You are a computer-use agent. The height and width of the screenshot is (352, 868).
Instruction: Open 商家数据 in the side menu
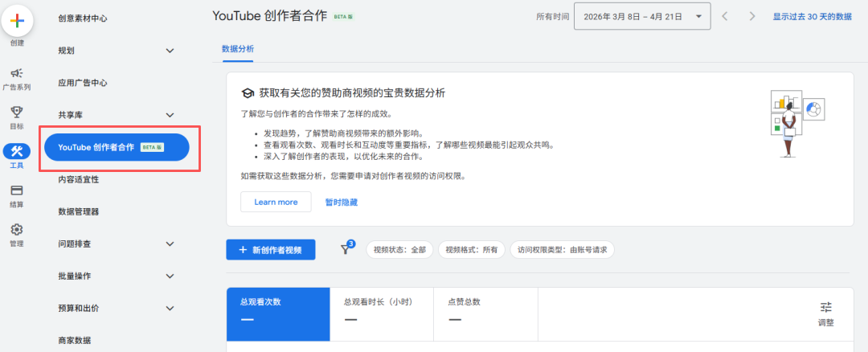(x=75, y=341)
